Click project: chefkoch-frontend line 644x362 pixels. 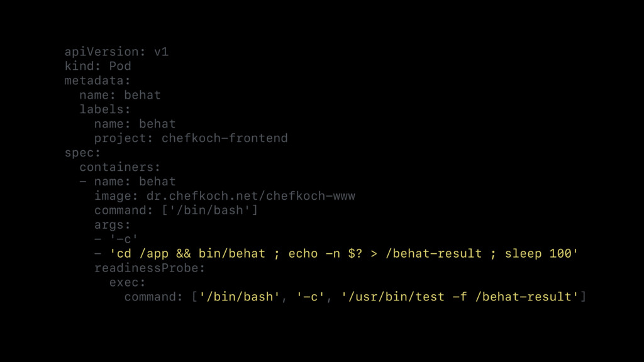point(191,138)
